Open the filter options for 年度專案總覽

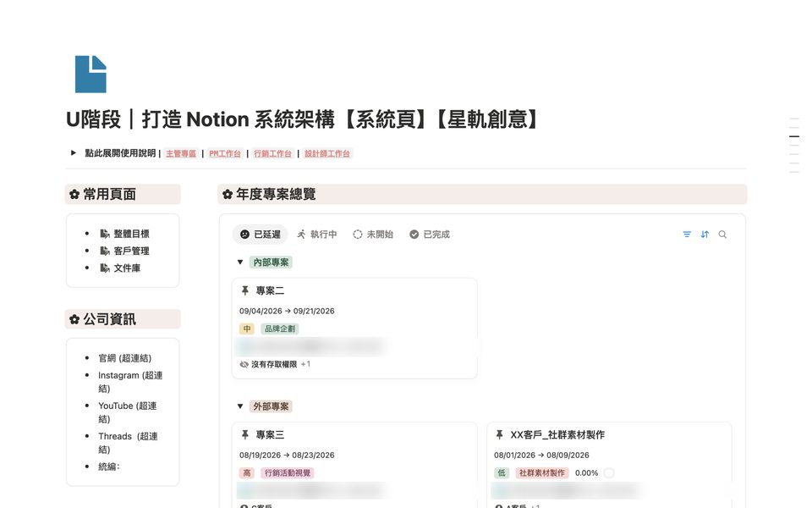(687, 235)
